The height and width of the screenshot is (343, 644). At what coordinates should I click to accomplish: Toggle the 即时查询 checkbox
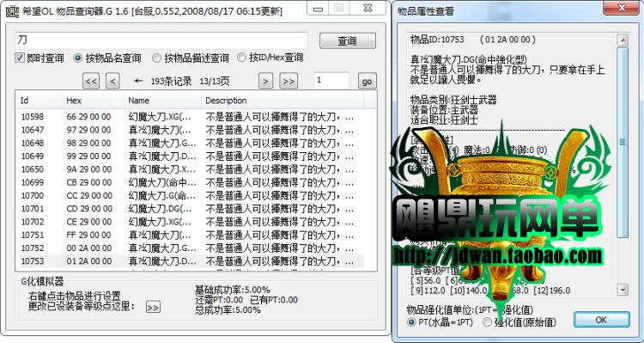point(20,58)
